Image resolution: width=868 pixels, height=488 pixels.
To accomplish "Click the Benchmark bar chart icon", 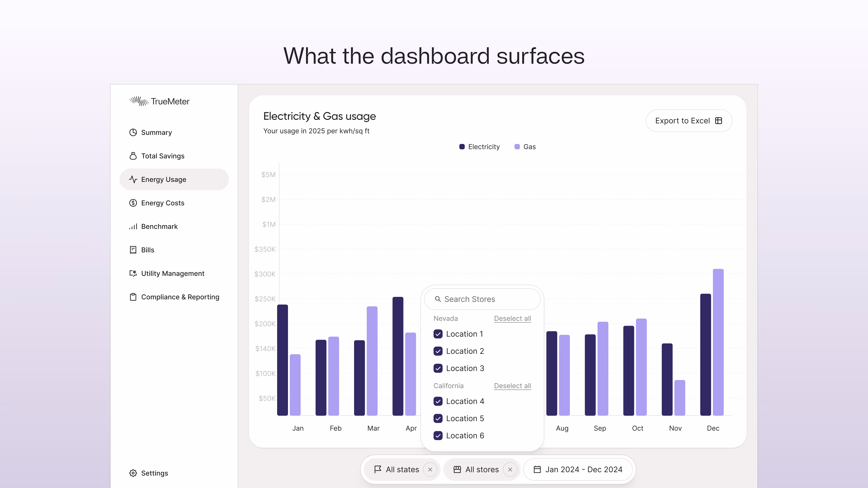I will [133, 227].
